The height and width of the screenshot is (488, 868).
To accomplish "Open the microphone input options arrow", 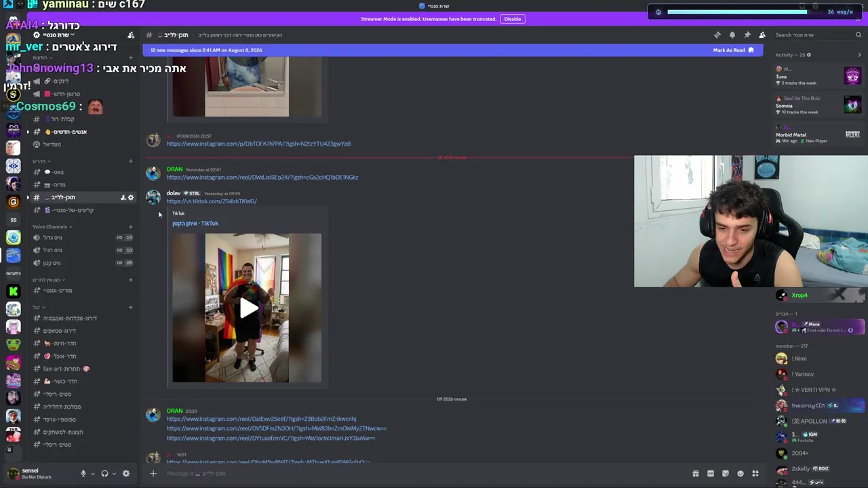I will [92, 474].
